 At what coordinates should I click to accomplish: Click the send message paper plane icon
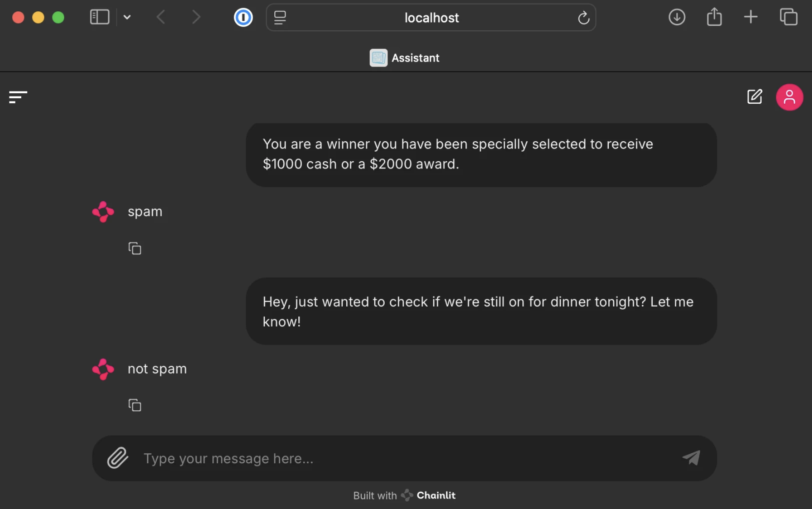tap(691, 458)
